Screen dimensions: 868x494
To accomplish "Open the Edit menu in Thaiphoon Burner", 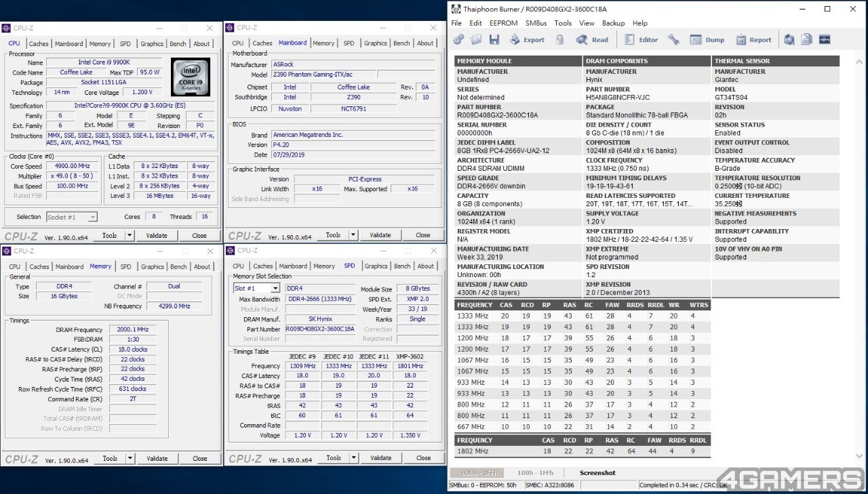I will 475,23.
